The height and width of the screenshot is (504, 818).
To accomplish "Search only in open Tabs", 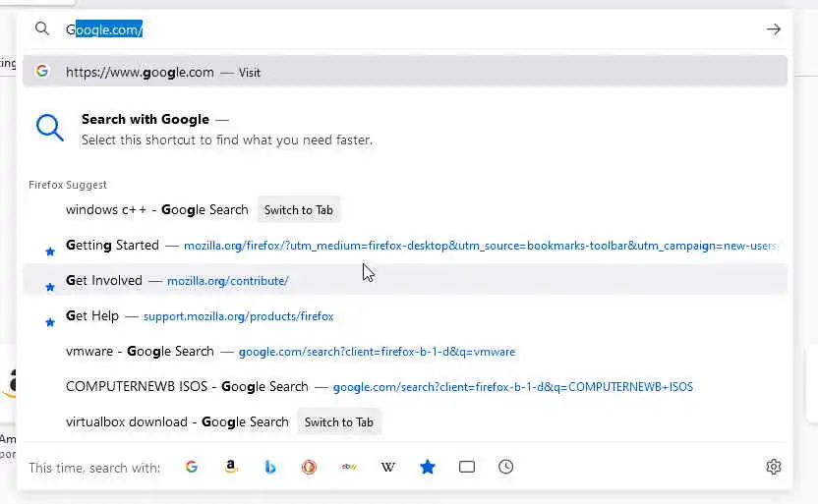I will 467,468.
